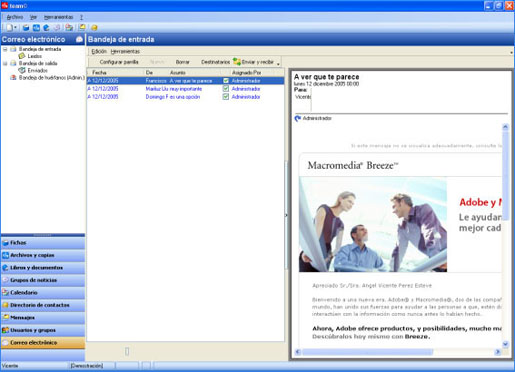This screenshot has width=515, height=372.
Task: Click the vertical scrollbar thumb of message preview
Action: click(505, 175)
